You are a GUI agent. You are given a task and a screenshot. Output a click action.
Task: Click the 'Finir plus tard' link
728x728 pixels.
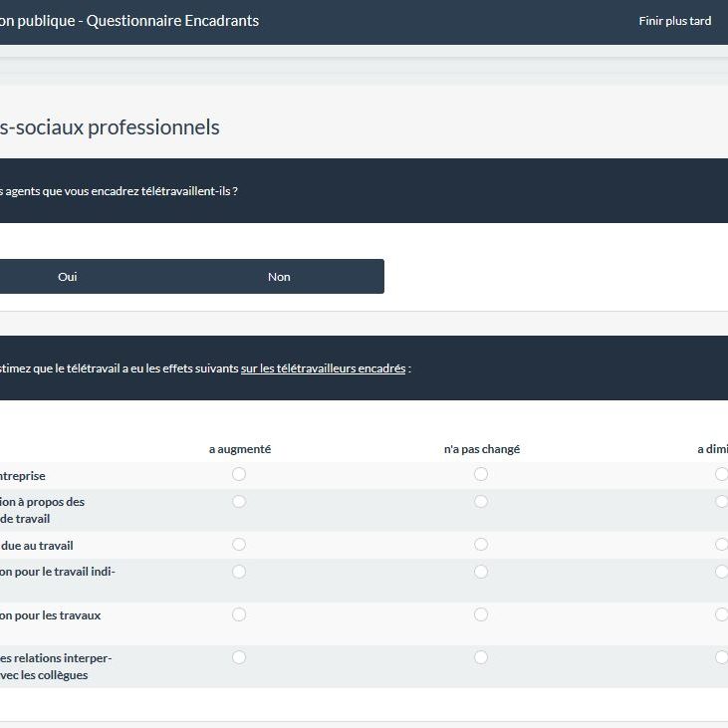674,21
